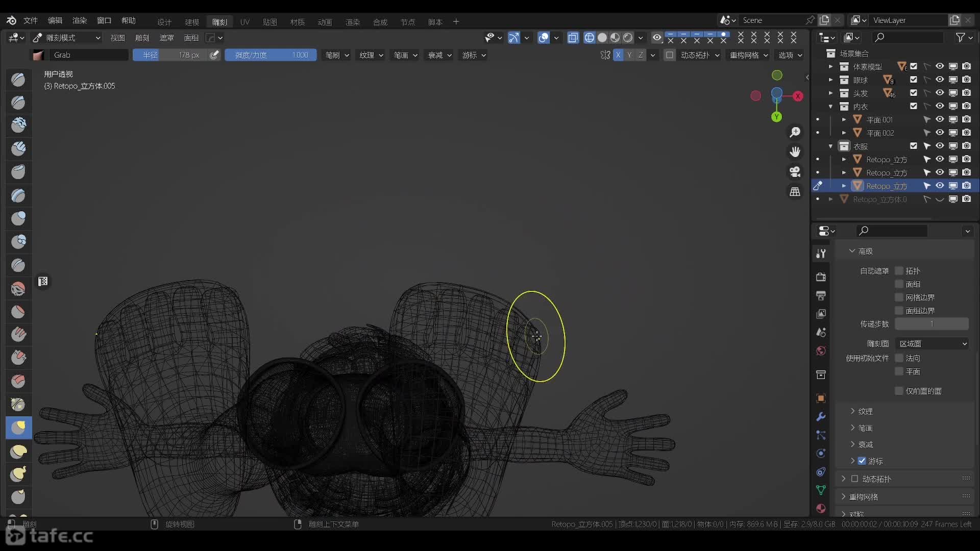
Task: Toggle 头发 collection exclude checkbox
Action: (x=914, y=93)
